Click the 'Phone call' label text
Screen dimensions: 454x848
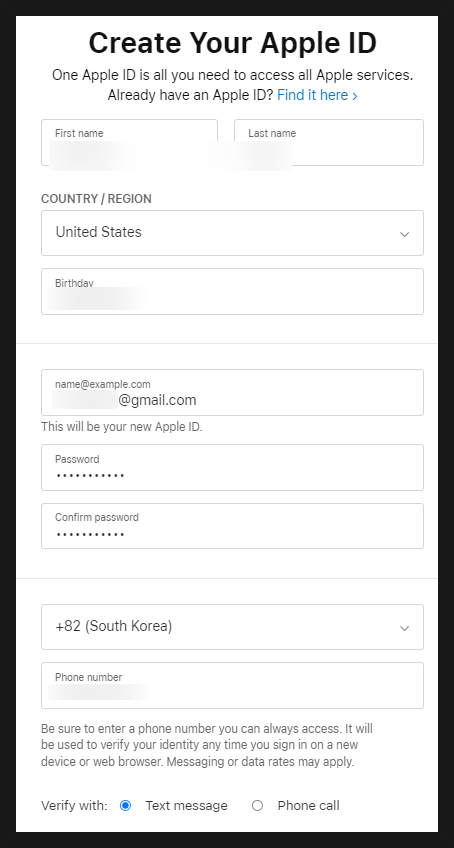[308, 805]
